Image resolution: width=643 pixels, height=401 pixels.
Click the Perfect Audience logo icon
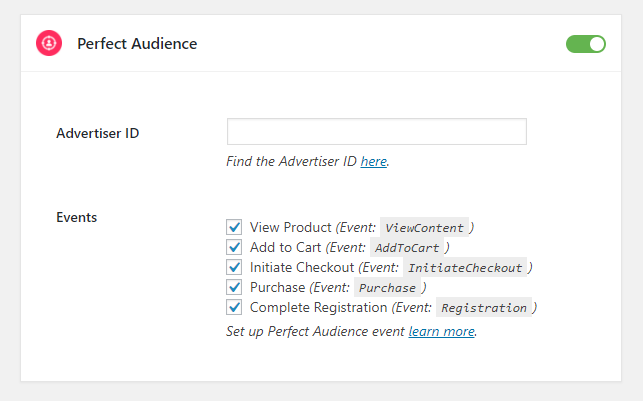(49, 43)
